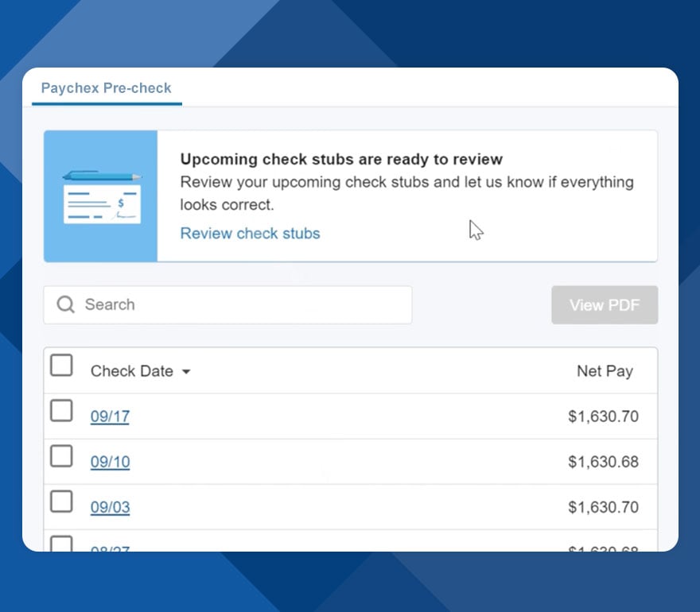Screen dimensions: 700x612
Task: Open check stub dated 09/10
Action: tap(110, 462)
